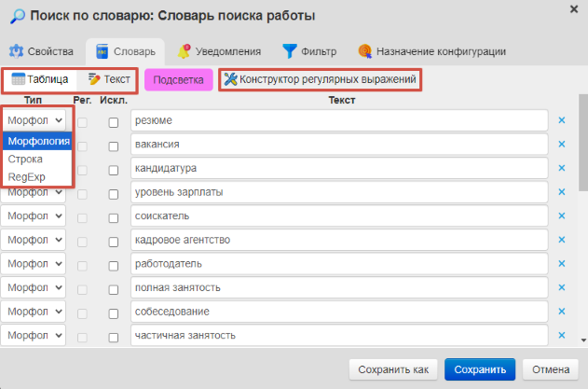Toggle Искл. checkbox for вакансия
This screenshot has height=389, width=588.
(x=114, y=146)
